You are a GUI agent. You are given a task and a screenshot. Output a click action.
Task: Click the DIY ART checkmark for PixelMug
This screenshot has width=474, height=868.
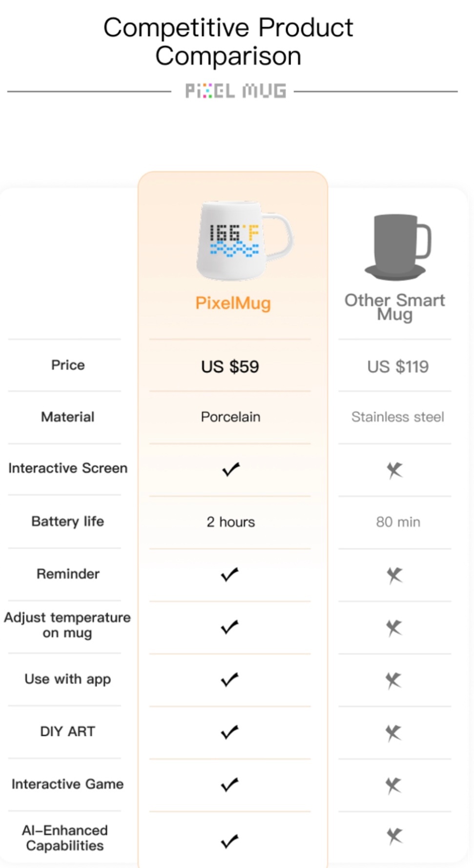230,732
